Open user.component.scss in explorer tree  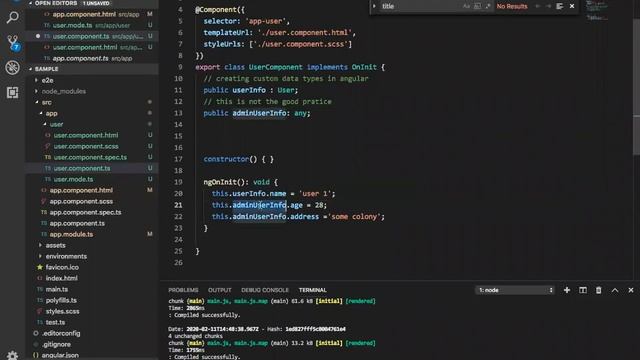coord(86,146)
